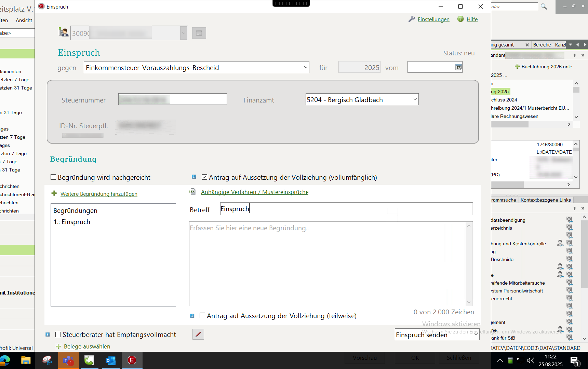Viewport: 588px width, 369px height.
Task: Expand the Bescheid type dropdown
Action: pyautogui.click(x=305, y=67)
